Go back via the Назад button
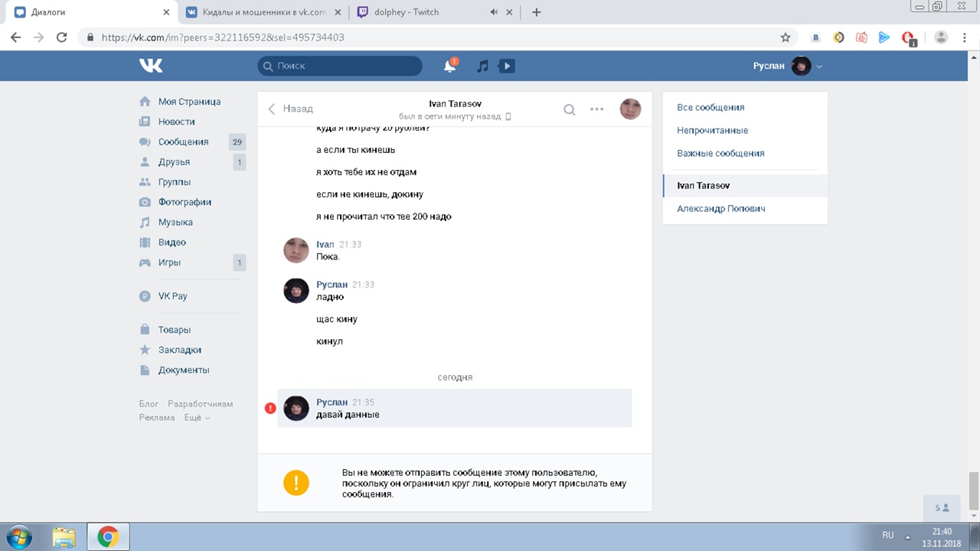Viewport: 980px width, 551px height. coord(291,109)
